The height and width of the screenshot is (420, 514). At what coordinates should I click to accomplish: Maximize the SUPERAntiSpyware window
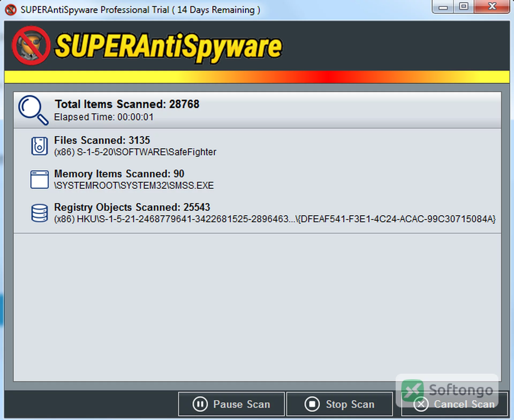coord(463,7)
